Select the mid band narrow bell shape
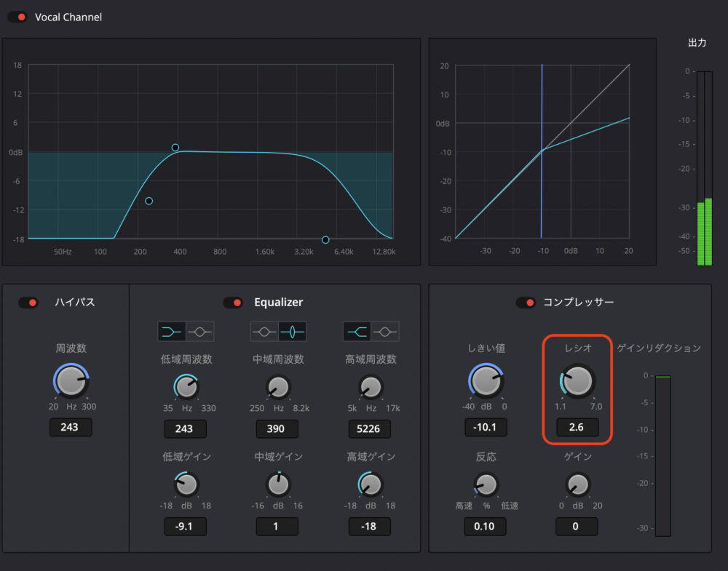 tap(292, 332)
